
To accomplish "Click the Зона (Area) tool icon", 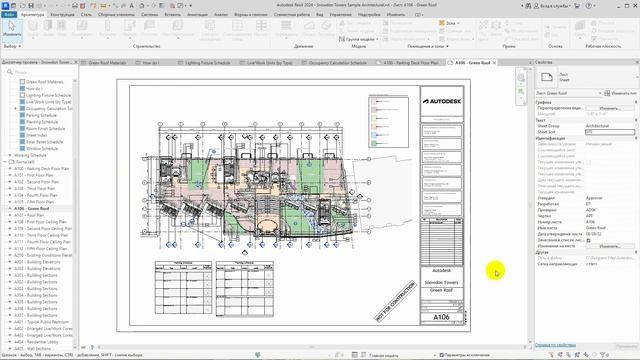I will 442,23.
